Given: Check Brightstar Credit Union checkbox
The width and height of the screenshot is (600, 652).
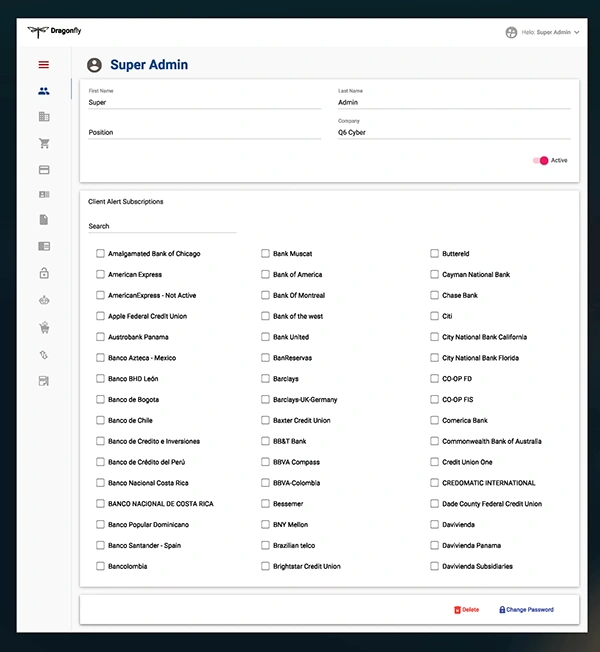Looking at the screenshot, I should coord(265,566).
